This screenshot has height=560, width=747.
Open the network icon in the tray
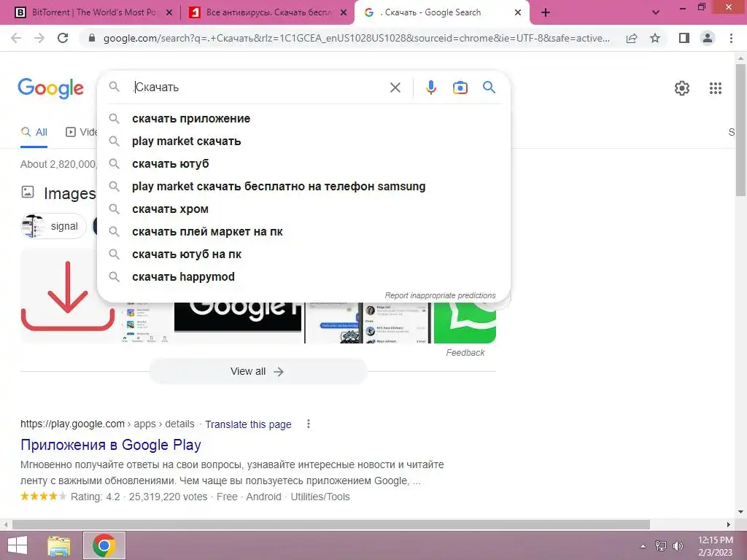[660, 546]
